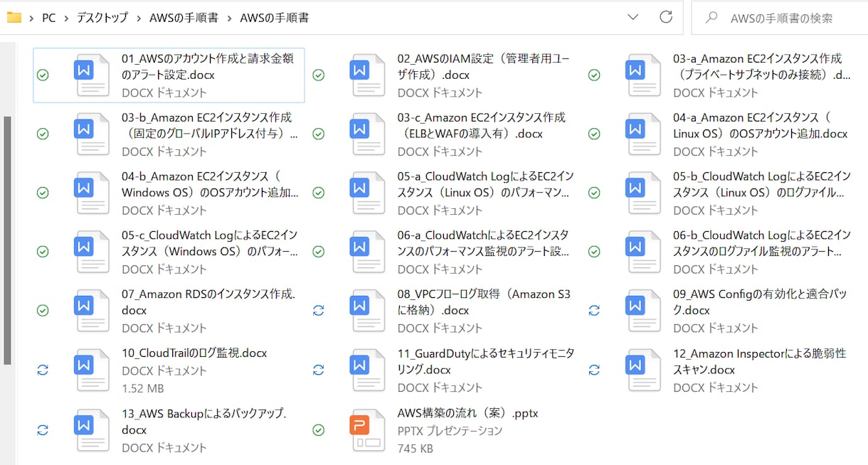Click the file name 11_GuardDutyによるセキュリティモニタリング.docx
Viewport: 868px width, 465px height.
(x=486, y=361)
